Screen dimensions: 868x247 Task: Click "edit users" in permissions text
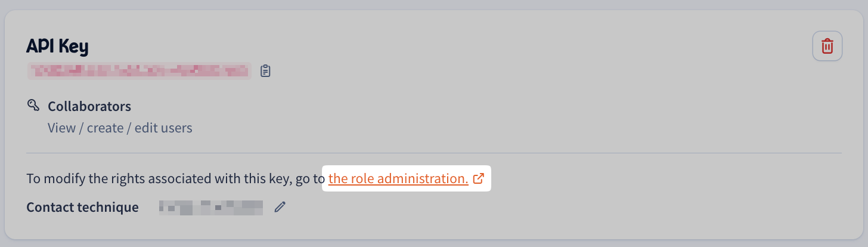point(163,128)
